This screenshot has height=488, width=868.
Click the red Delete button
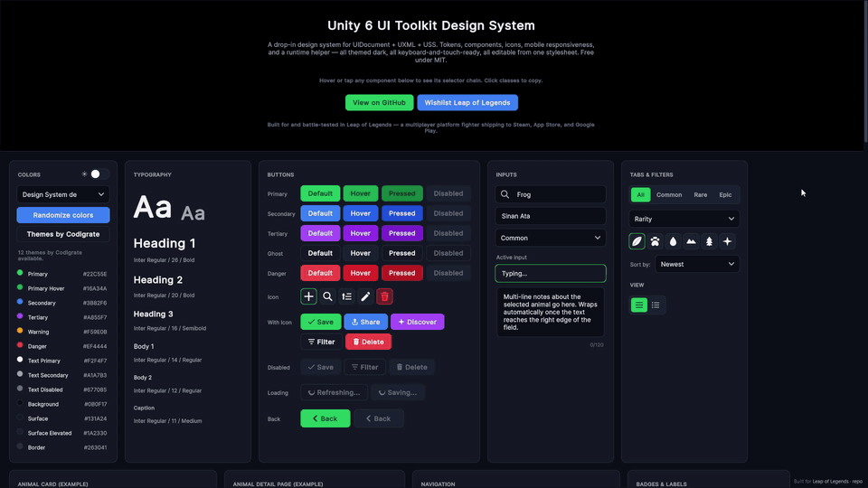pos(368,342)
